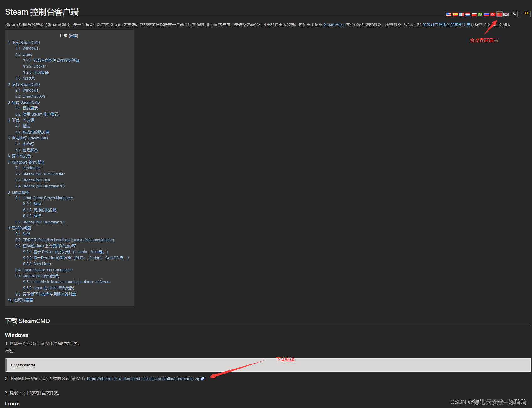Image resolution: width=532 pixels, height=408 pixels.
Task: Open contents entry 4.2 所支持的服务端
Action: 32,132
